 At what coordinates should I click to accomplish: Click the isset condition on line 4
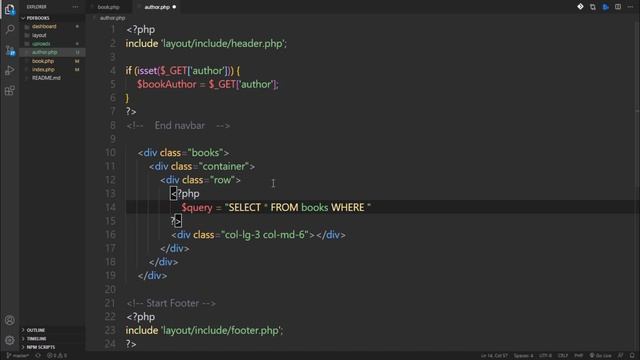point(184,71)
